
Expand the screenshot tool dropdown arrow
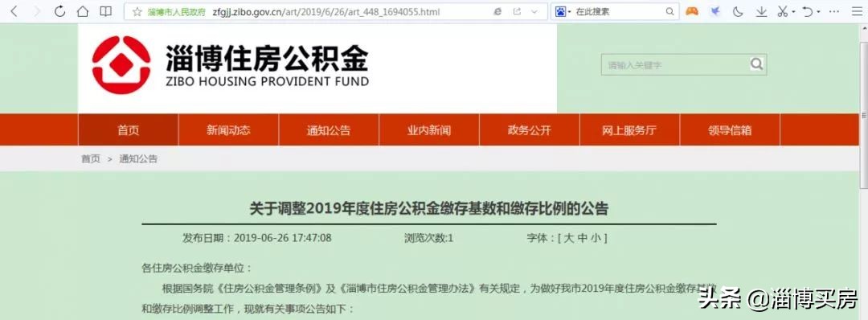pyautogui.click(x=793, y=12)
